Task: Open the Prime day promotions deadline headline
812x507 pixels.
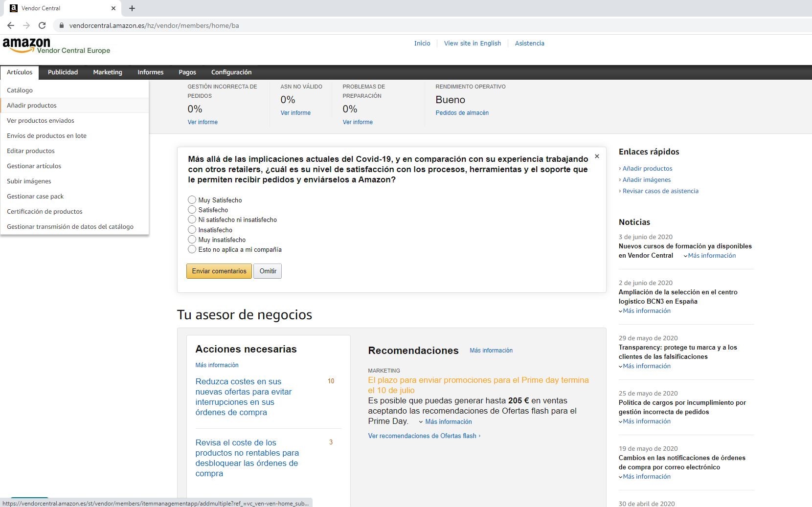Action: point(478,385)
